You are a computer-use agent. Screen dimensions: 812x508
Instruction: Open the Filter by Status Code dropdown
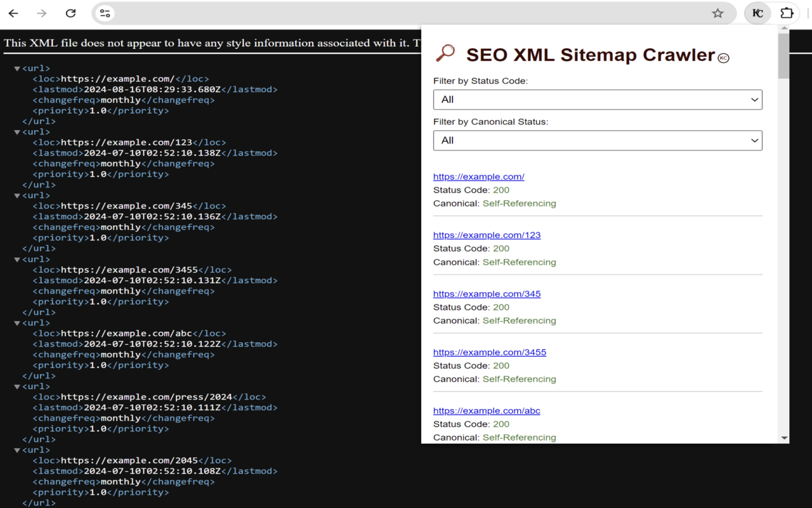pyautogui.click(x=597, y=99)
